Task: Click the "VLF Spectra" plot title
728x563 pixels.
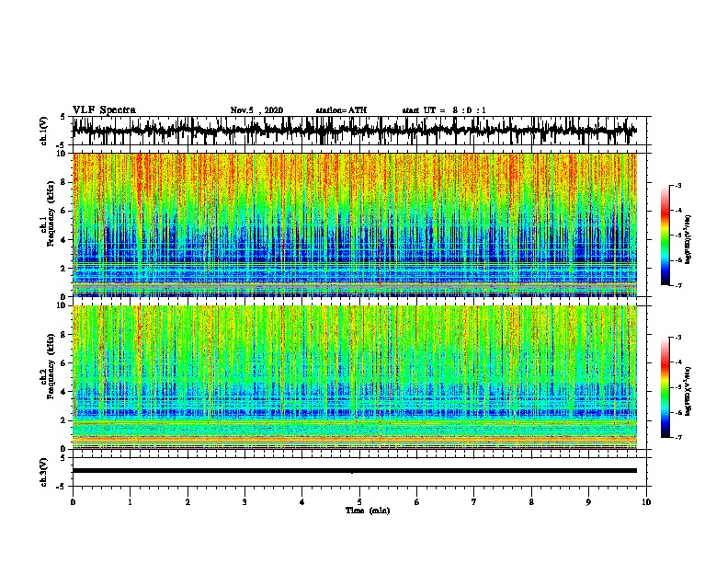Action: [104, 110]
